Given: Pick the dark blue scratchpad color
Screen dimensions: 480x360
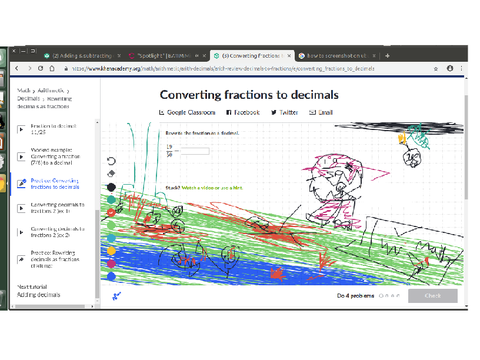Looking at the screenshot, I should (x=111, y=276).
